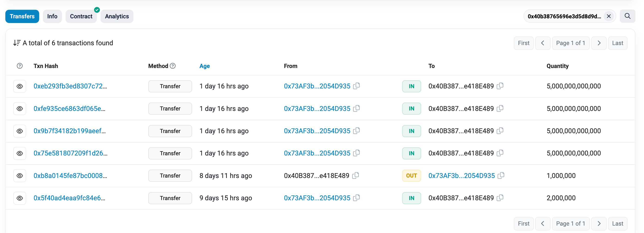Image resolution: width=644 pixels, height=233 pixels.
Task: Click IN badge in 0x5f40ad4eaa9fc84e6 row
Action: [x=411, y=198]
